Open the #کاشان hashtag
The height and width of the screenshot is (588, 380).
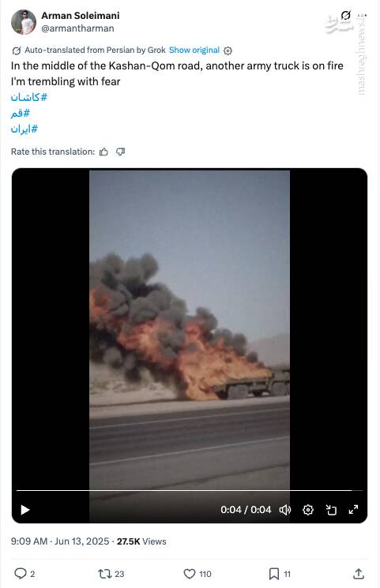29,98
